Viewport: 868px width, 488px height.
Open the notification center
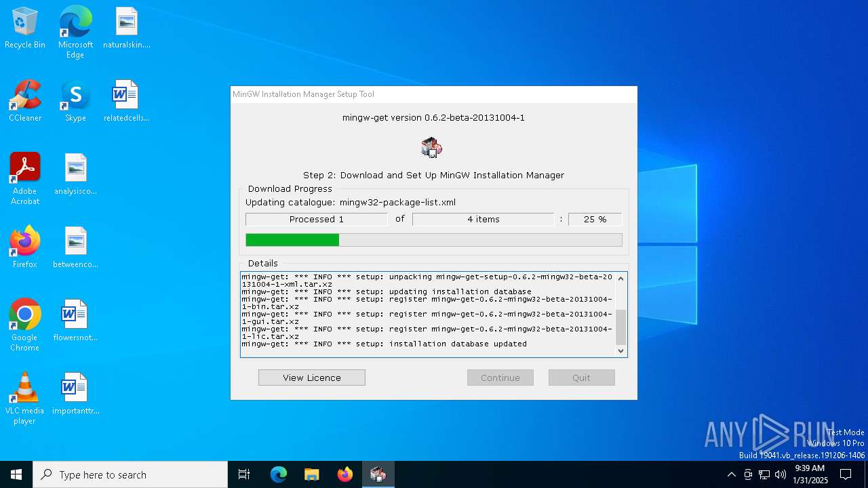[846, 474]
